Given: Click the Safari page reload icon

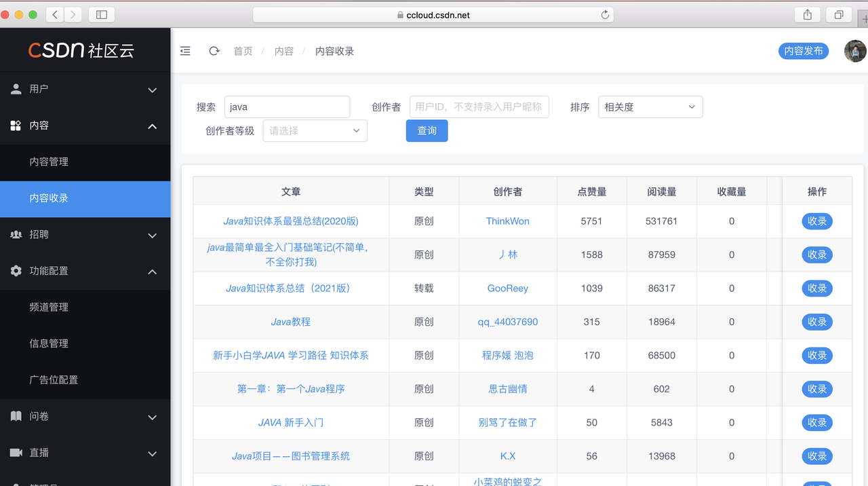Looking at the screenshot, I should [x=605, y=15].
